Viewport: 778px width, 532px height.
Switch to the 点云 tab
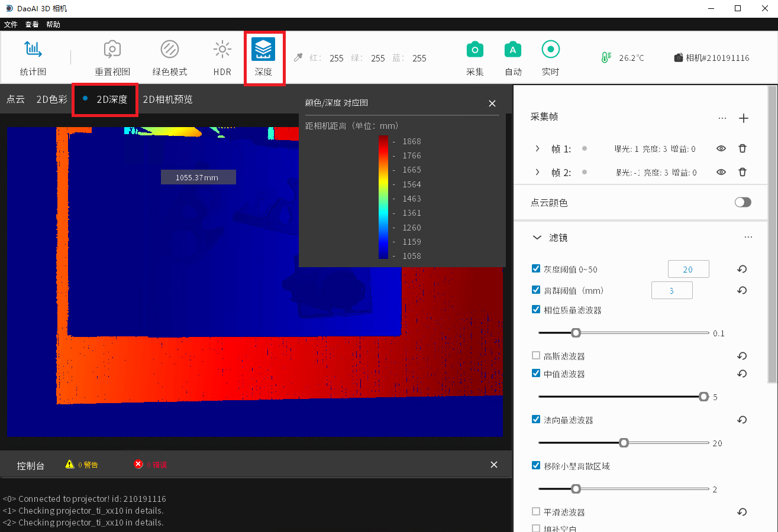coord(16,99)
